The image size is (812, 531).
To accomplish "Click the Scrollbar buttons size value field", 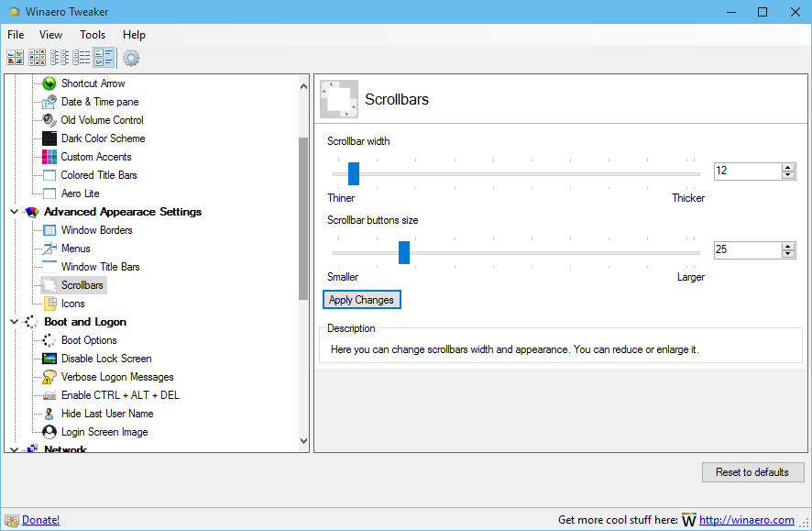I will point(747,249).
